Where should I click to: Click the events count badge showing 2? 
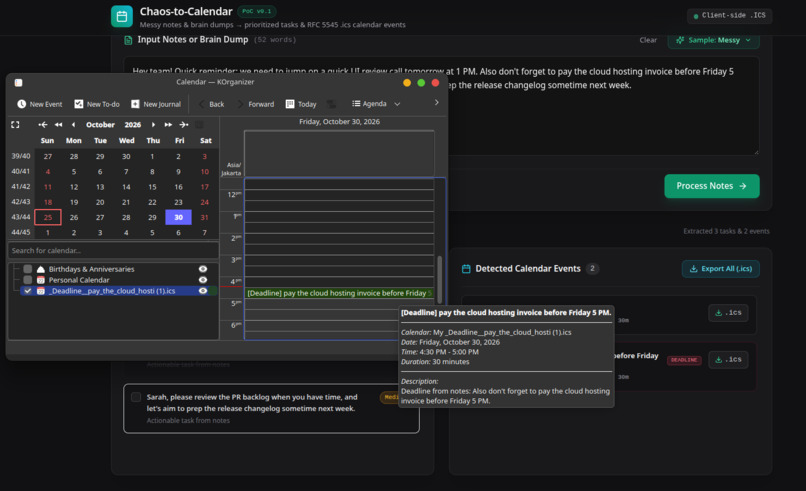(592, 268)
